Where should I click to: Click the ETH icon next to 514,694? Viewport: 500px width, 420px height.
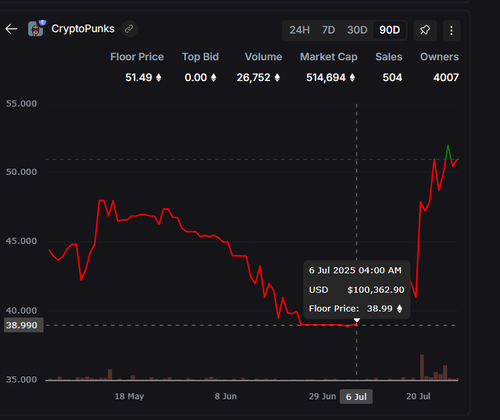[352, 78]
